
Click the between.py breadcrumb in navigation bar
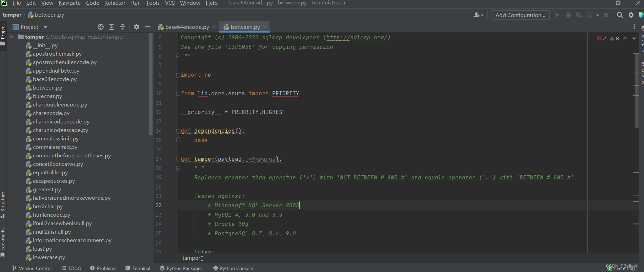(x=46, y=15)
